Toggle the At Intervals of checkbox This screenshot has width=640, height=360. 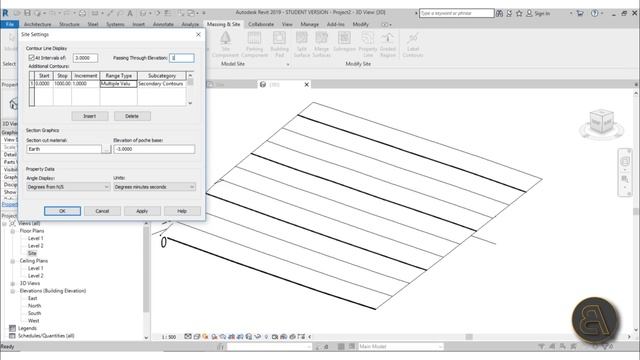point(31,58)
